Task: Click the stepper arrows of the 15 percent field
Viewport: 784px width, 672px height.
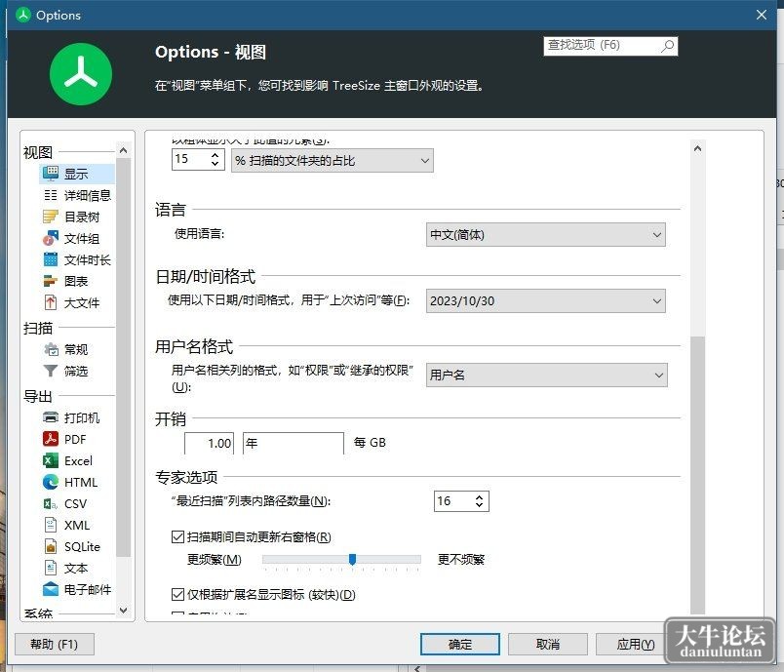Action: [x=215, y=159]
